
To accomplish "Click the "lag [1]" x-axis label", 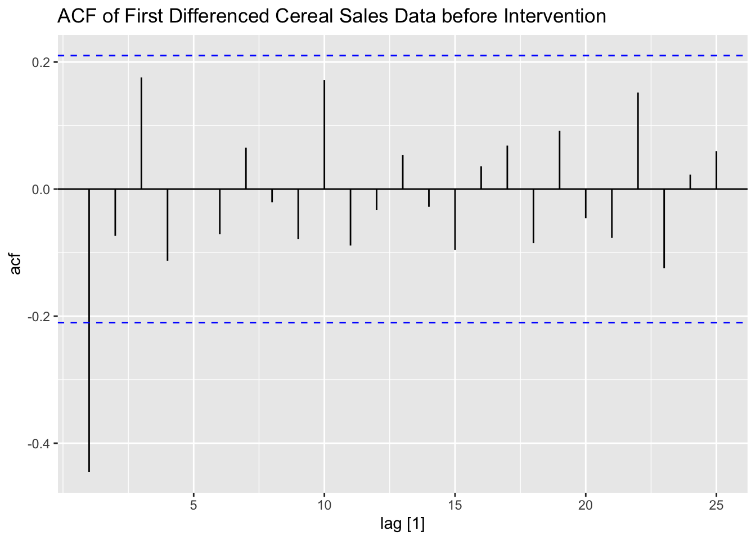I will coord(402,525).
